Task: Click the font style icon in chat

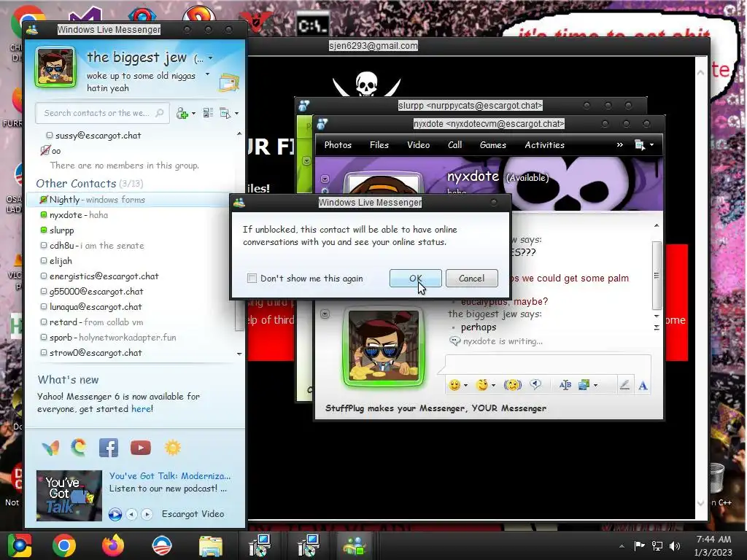Action: (565, 385)
